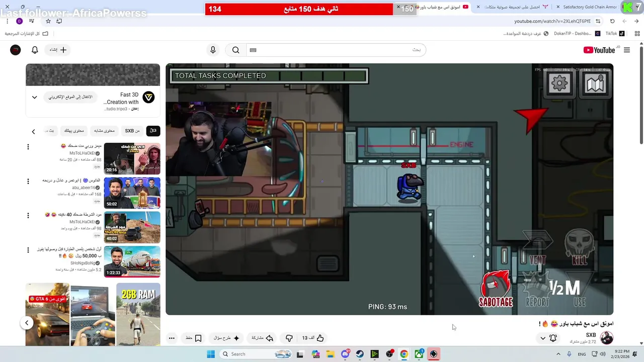Open the Windows Start menu
The image size is (644, 362).
click(x=211, y=354)
